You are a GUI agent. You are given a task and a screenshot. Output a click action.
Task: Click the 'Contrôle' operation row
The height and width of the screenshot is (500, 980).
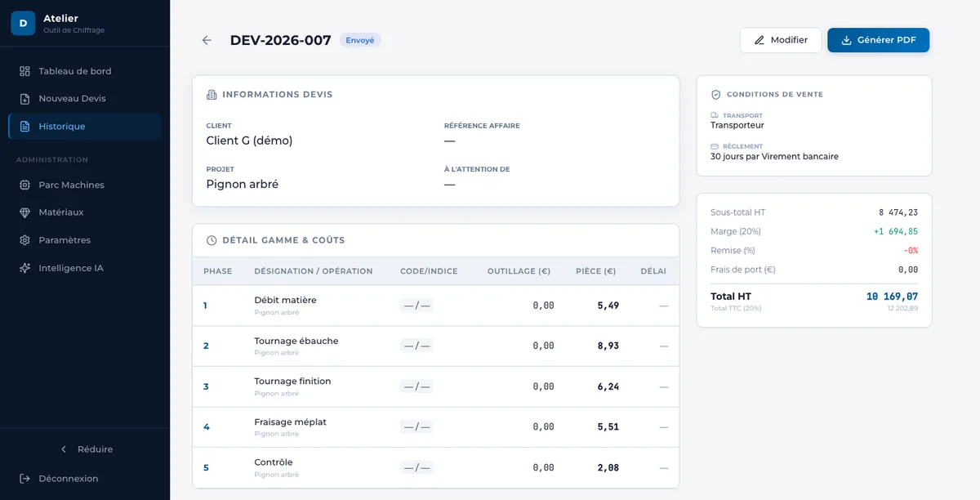tap(435, 467)
